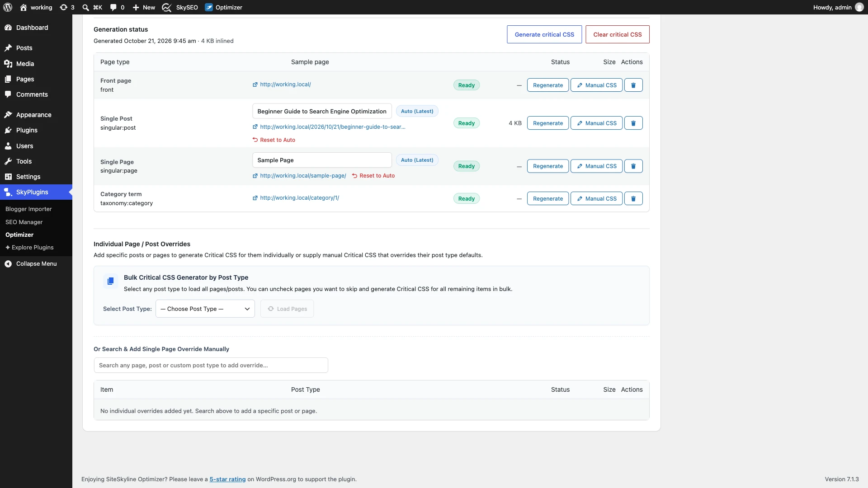Click the 4 KB size value
This screenshot has height=488, width=868.
click(515, 123)
